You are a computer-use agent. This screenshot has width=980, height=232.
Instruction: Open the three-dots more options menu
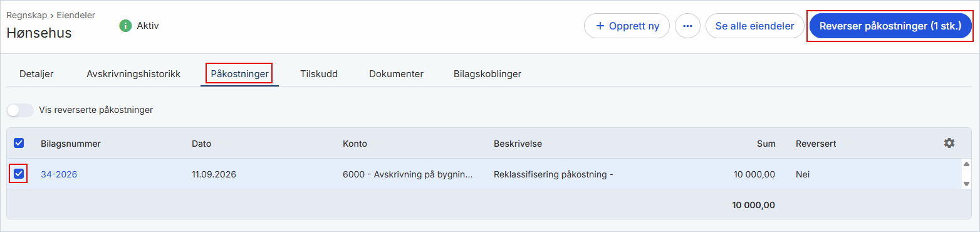[687, 26]
